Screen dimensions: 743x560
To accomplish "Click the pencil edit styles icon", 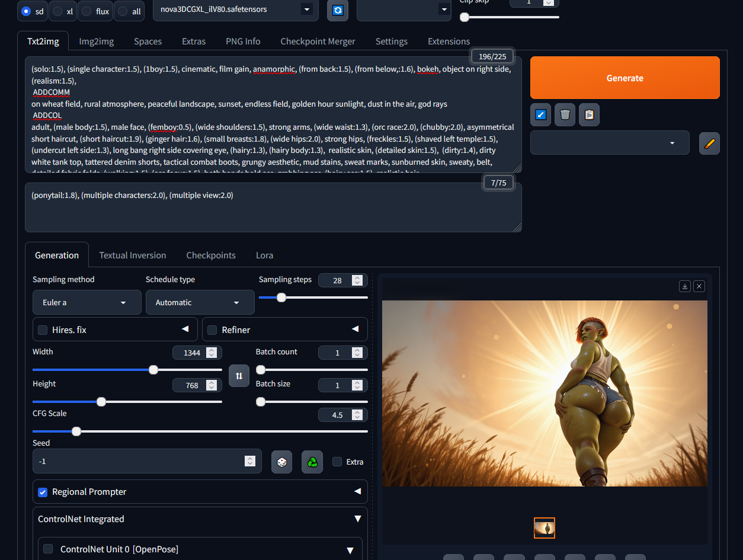I will point(709,143).
